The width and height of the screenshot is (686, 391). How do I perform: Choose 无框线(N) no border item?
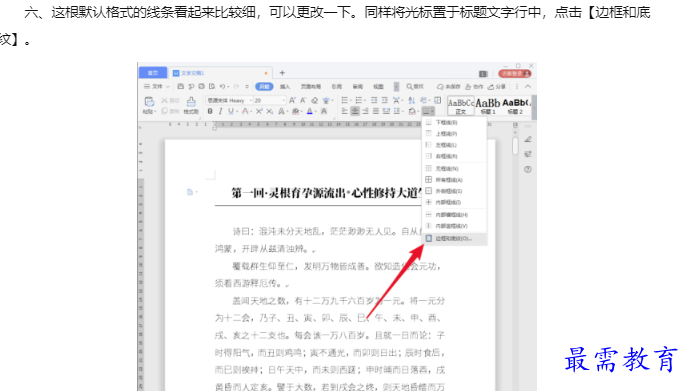(454, 168)
